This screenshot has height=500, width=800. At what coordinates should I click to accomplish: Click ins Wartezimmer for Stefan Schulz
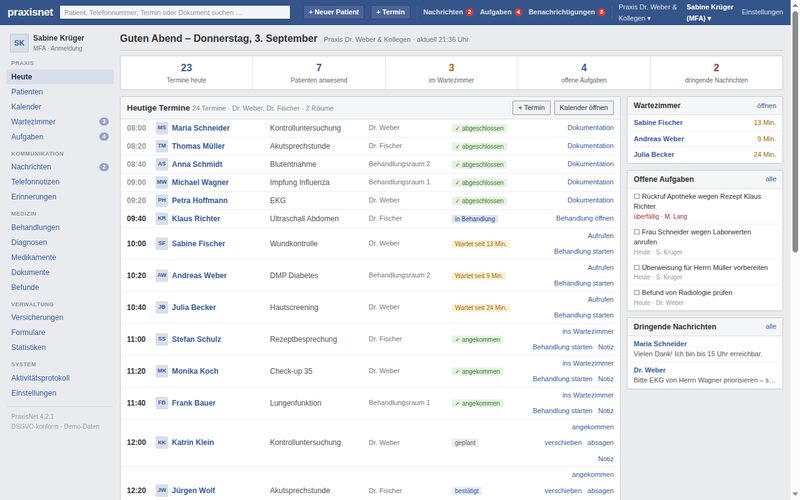pyautogui.click(x=588, y=331)
